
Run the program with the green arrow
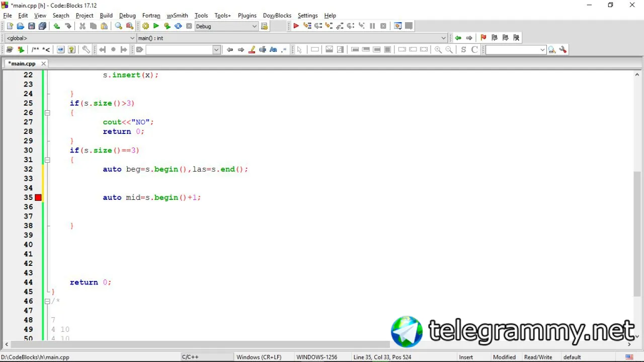pos(156,26)
